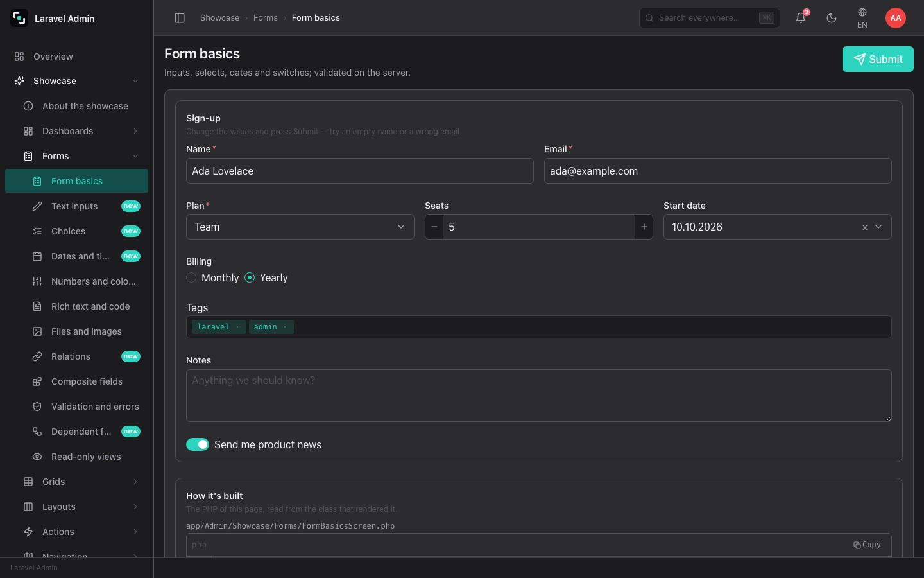Open the Start date picker chevron

pyautogui.click(x=878, y=227)
